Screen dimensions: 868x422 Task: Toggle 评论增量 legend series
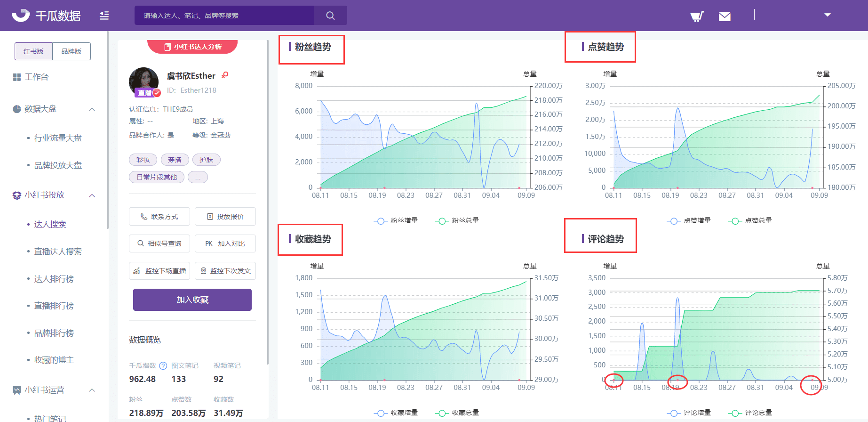[689, 413]
